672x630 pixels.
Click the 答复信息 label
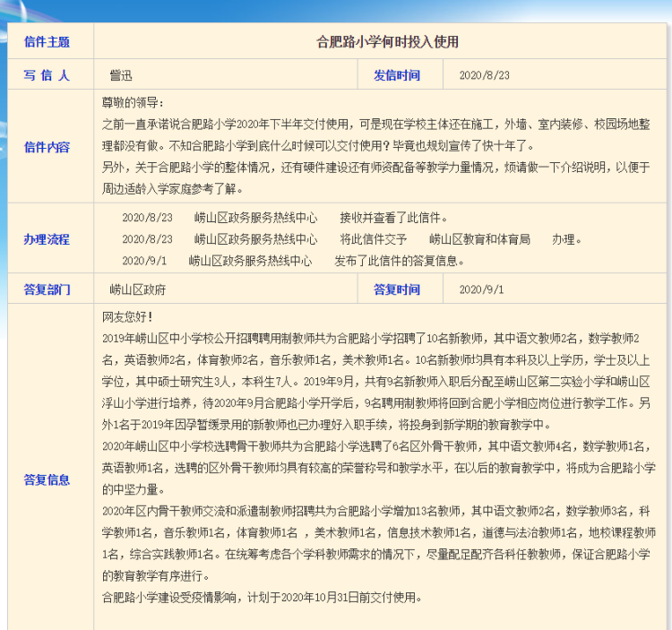point(47,479)
